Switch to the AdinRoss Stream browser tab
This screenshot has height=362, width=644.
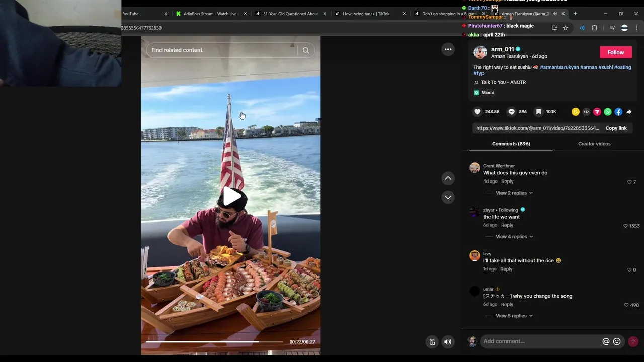(210, 14)
